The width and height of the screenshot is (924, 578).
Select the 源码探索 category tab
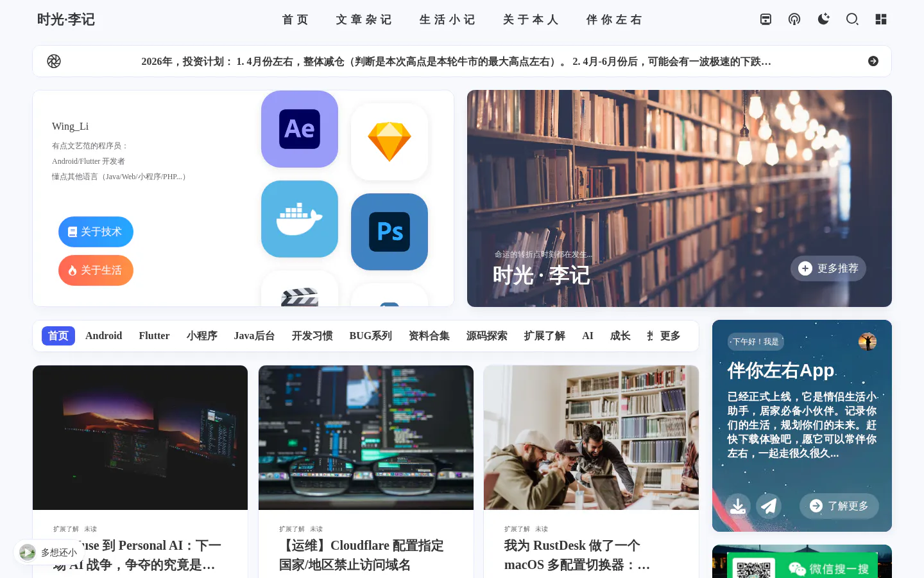click(486, 336)
